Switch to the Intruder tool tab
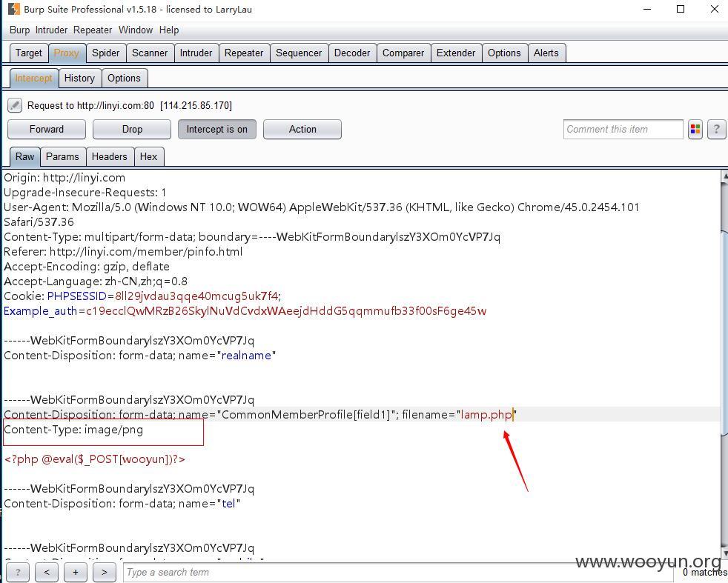Viewport: 728px width, 583px height. coord(196,53)
